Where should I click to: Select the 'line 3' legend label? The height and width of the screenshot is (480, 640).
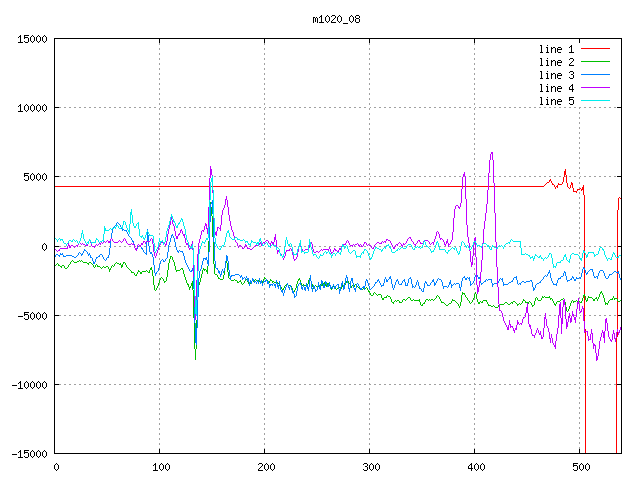(556, 75)
